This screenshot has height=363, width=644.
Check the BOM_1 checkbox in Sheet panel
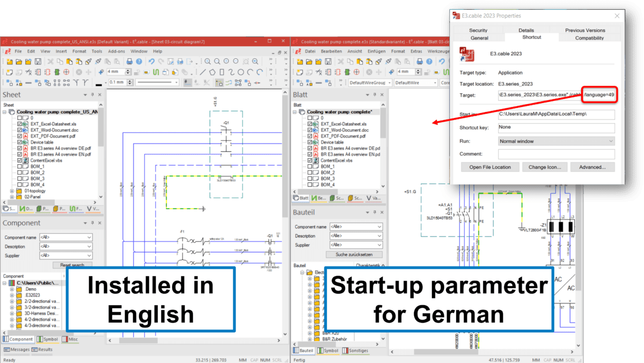coord(20,167)
